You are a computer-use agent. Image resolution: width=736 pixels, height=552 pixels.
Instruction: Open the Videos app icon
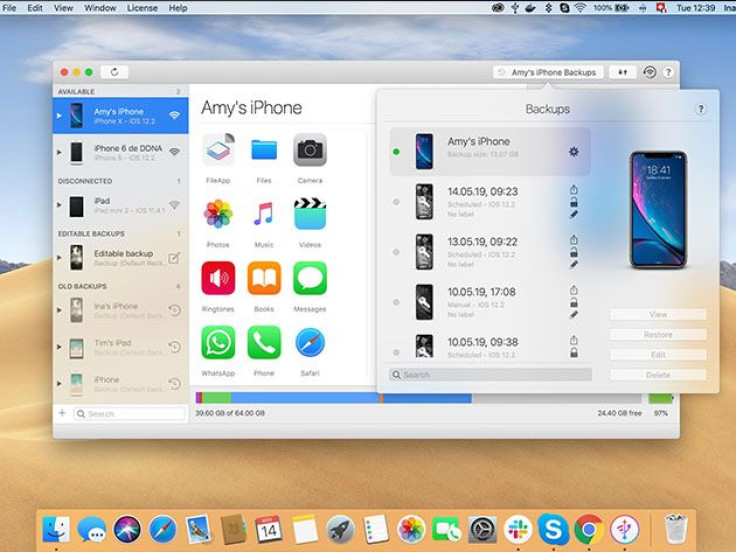click(310, 214)
